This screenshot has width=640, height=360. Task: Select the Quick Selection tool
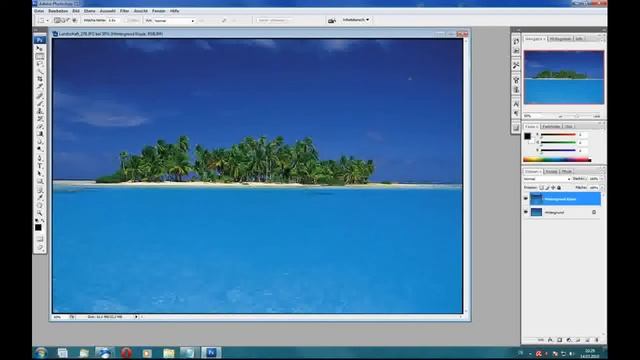point(40,71)
